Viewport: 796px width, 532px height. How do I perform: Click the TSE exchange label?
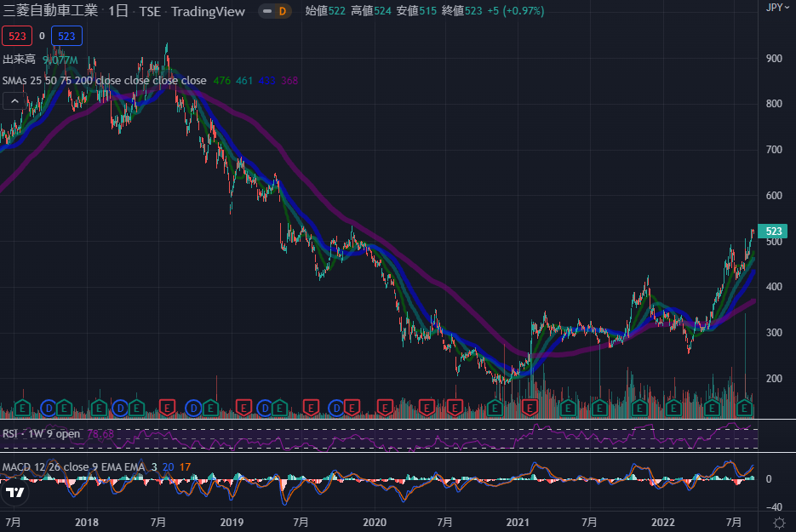click(x=150, y=11)
